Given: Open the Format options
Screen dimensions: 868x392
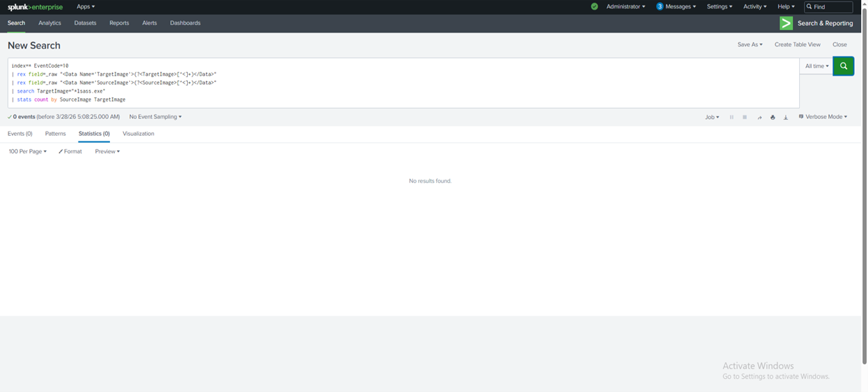Looking at the screenshot, I should (70, 151).
